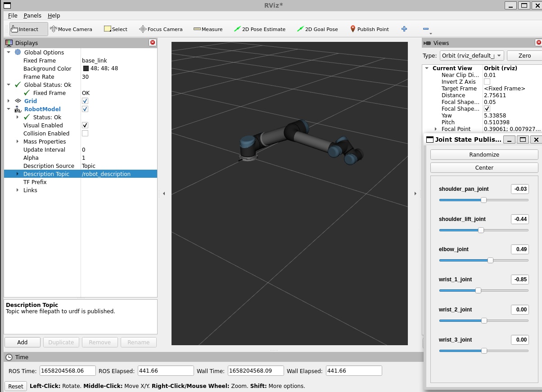Select the 2D Pose Estimate tool
The width and height of the screenshot is (542, 392).
[x=260, y=29]
